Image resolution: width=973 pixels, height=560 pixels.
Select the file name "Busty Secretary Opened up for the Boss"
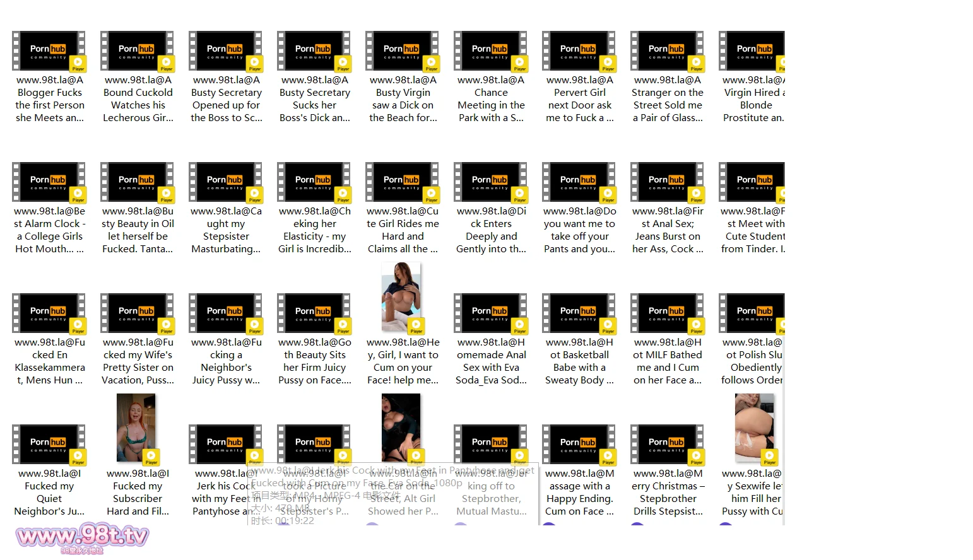point(226,99)
